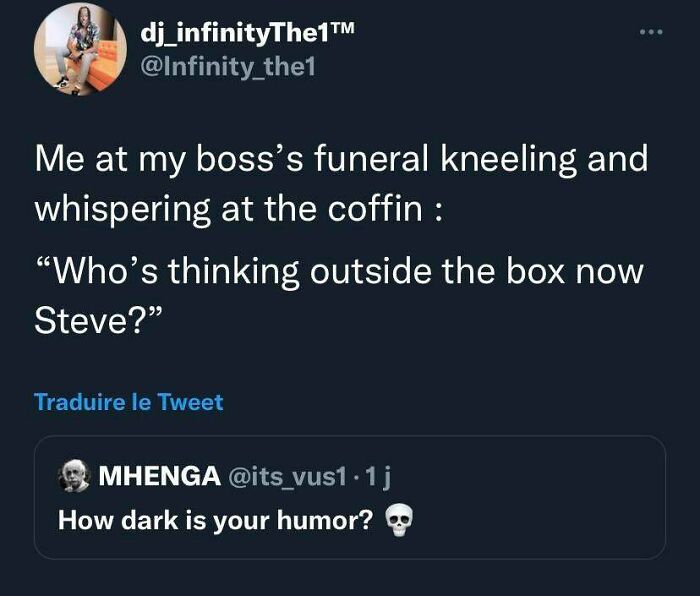Click the ™ symbol after the display name
This screenshot has height=596, width=700.
[x=342, y=31]
